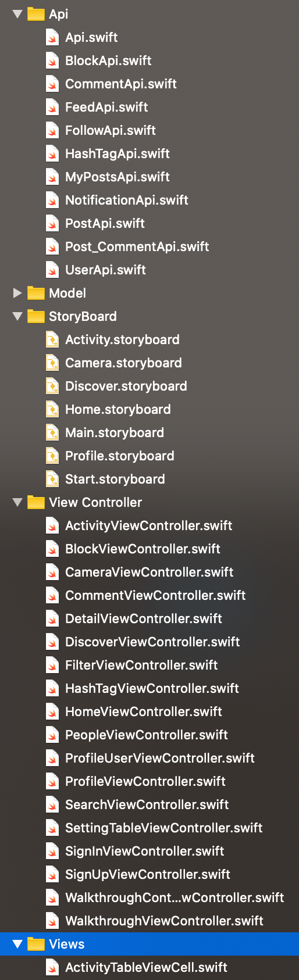
Task: Expand the Model folder
Action: (17, 293)
